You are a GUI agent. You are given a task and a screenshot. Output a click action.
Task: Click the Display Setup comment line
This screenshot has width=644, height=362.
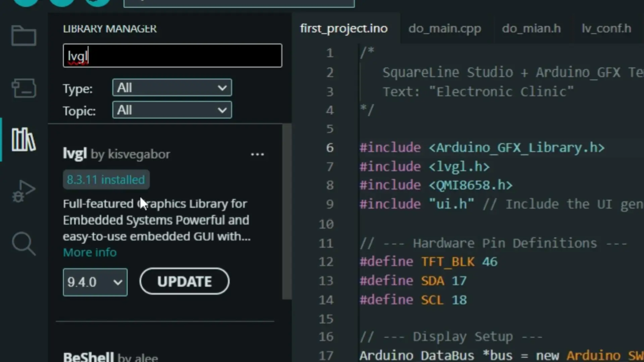[x=451, y=337]
